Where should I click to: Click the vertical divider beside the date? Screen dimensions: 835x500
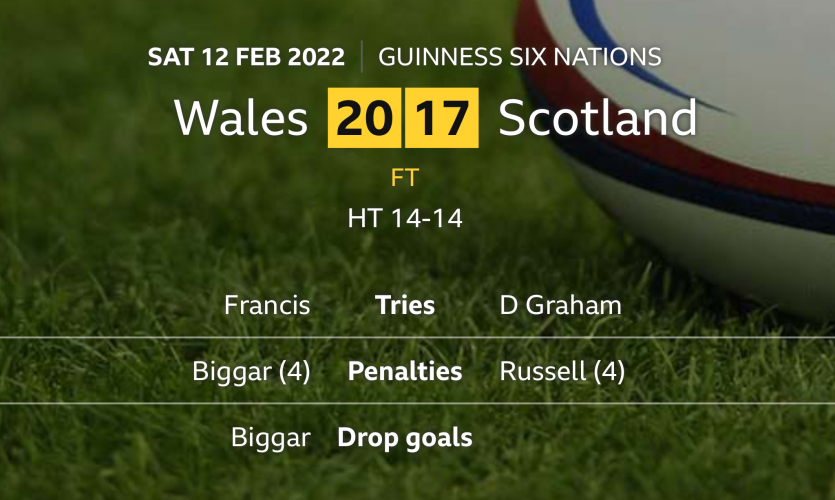(362, 56)
